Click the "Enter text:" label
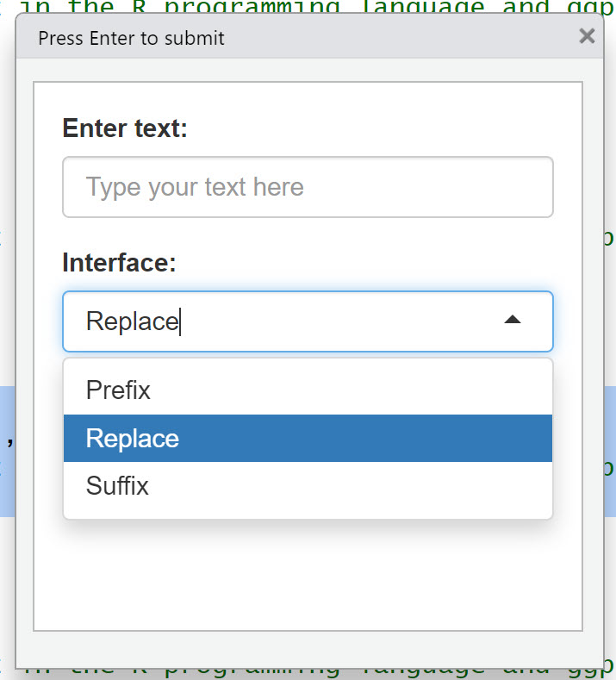Screen dimensions: 616x680 125,129
